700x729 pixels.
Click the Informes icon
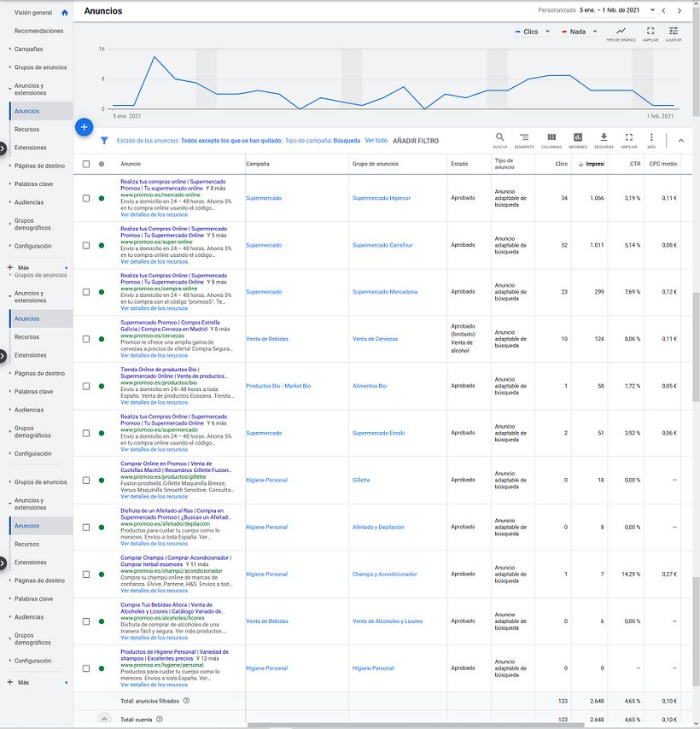pyautogui.click(x=578, y=137)
